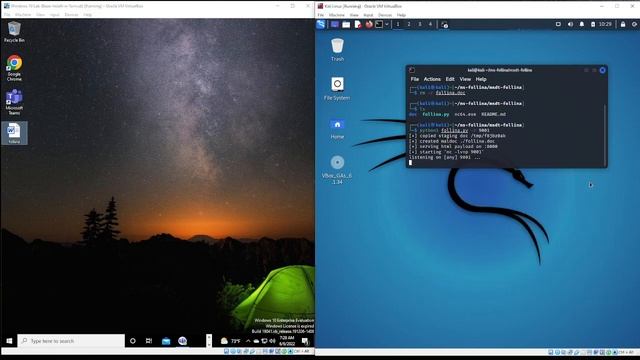Viewport: 640px width, 360px height.
Task: Launch Google Chrome from Windows desktop
Action: pos(14,68)
